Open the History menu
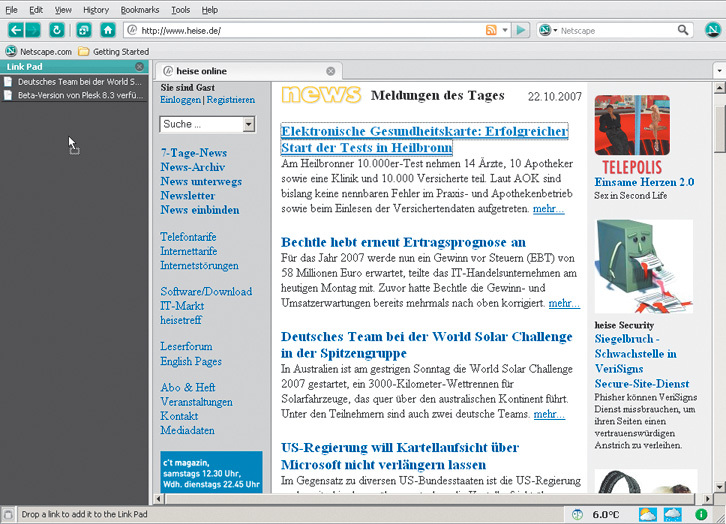The height and width of the screenshot is (524, 726). (x=96, y=10)
